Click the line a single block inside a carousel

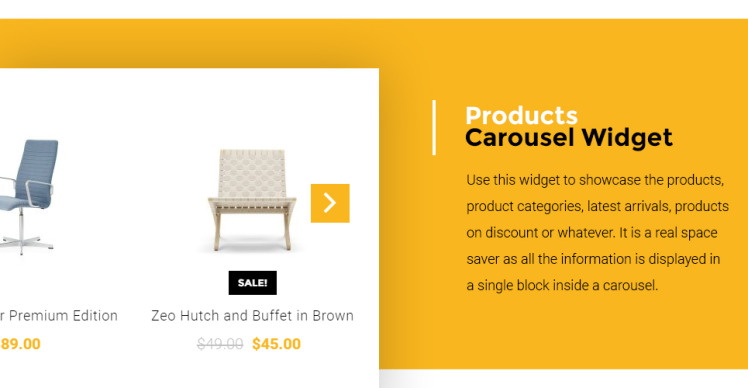point(562,285)
